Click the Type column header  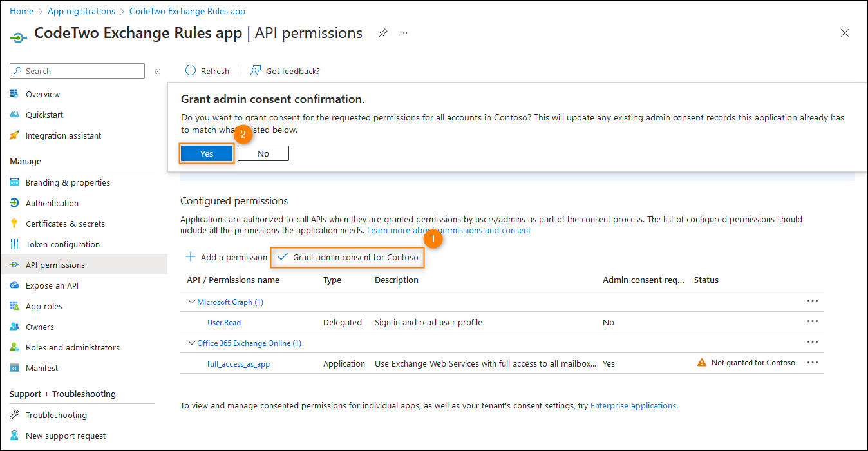tap(332, 280)
